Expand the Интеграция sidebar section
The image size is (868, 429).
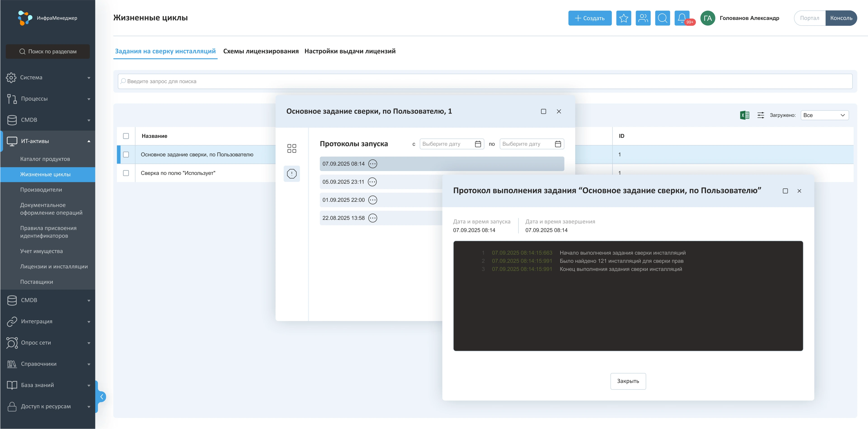47,322
